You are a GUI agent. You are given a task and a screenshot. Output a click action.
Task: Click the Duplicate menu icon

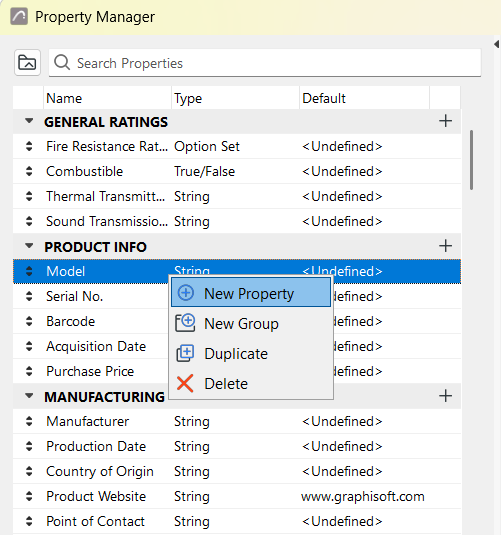pos(185,353)
